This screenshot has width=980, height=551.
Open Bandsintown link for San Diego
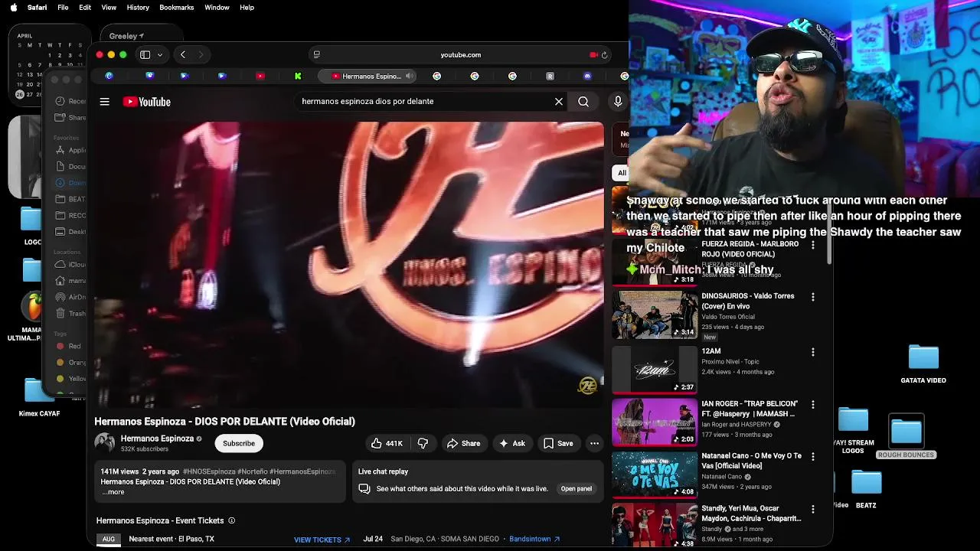coord(534,539)
